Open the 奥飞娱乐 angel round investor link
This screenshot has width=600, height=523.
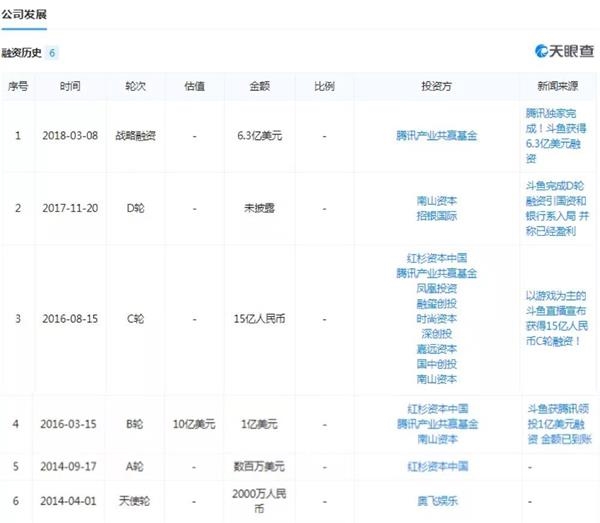(x=437, y=501)
